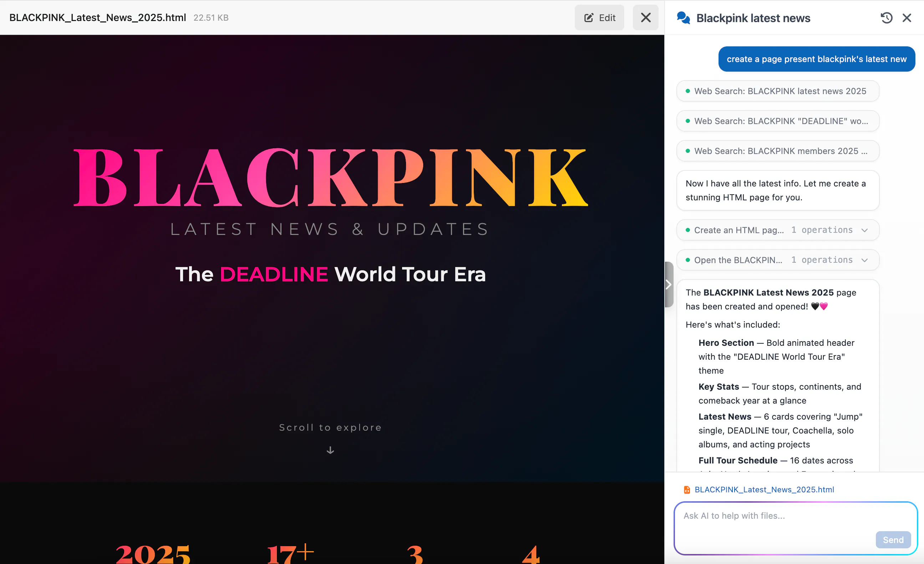Click the '17+' stat number
This screenshot has height=564, width=924.
[290, 554]
